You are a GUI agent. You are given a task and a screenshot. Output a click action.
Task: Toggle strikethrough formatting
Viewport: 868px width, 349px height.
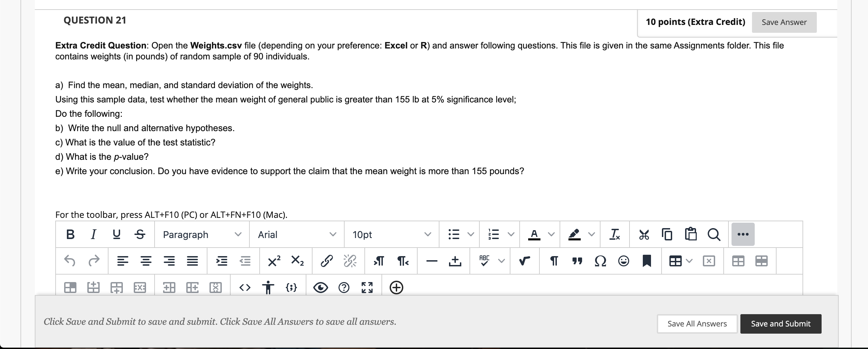point(140,235)
